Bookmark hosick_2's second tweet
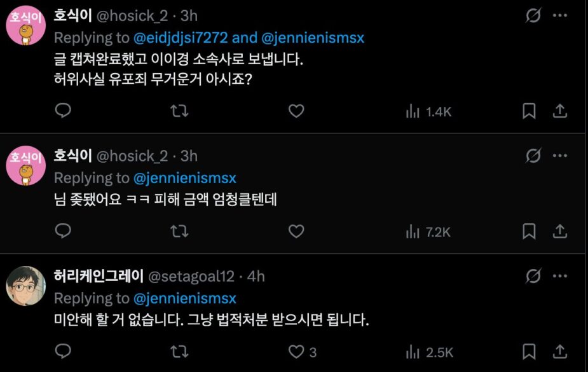Image resolution: width=588 pixels, height=372 pixels. pyautogui.click(x=529, y=231)
